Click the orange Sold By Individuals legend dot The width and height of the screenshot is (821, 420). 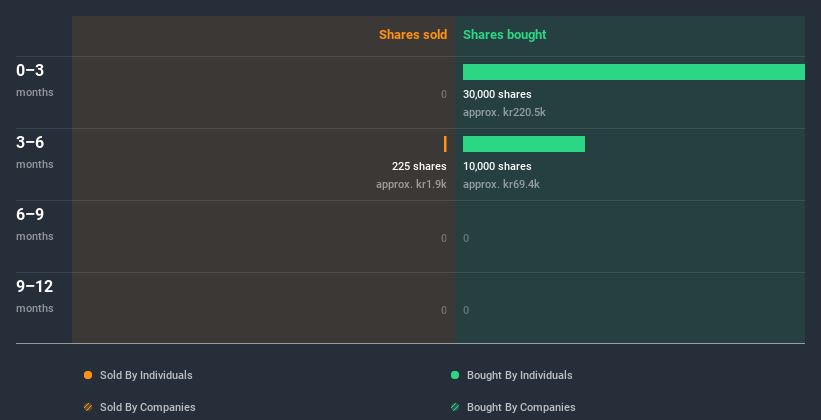pyautogui.click(x=88, y=375)
